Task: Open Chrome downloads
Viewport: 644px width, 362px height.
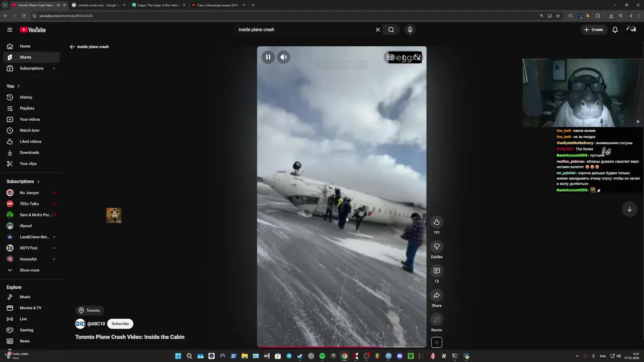Action: (611, 16)
